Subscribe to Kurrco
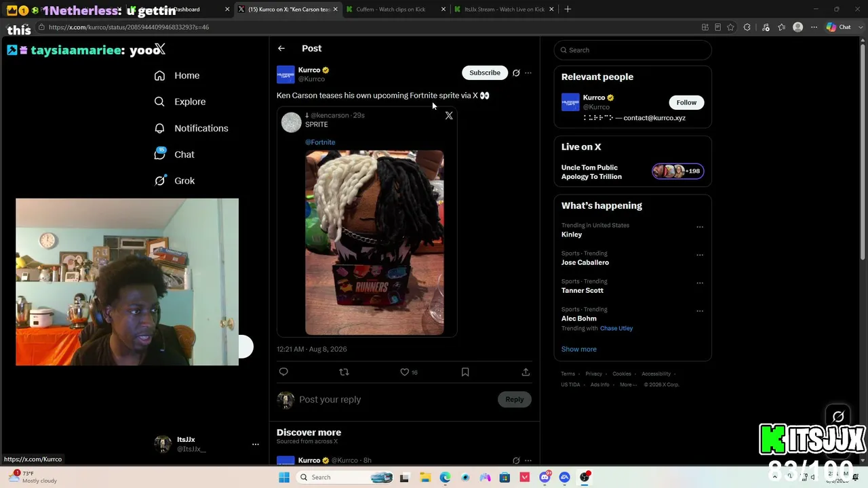This screenshot has width=868, height=488. [485, 73]
